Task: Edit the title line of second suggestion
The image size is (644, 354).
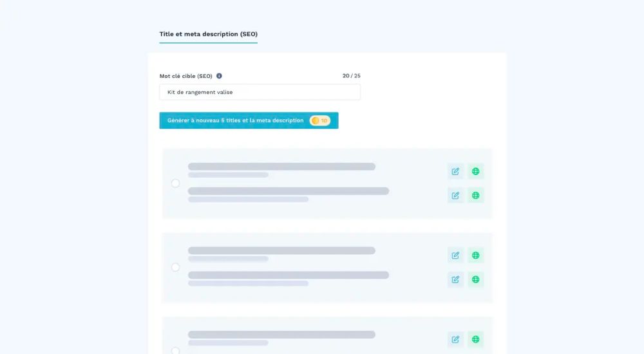Action: tap(455, 256)
